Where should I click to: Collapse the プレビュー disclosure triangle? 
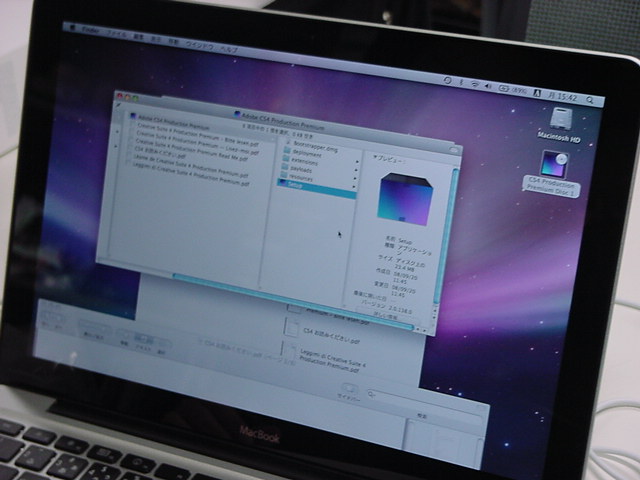coord(376,157)
